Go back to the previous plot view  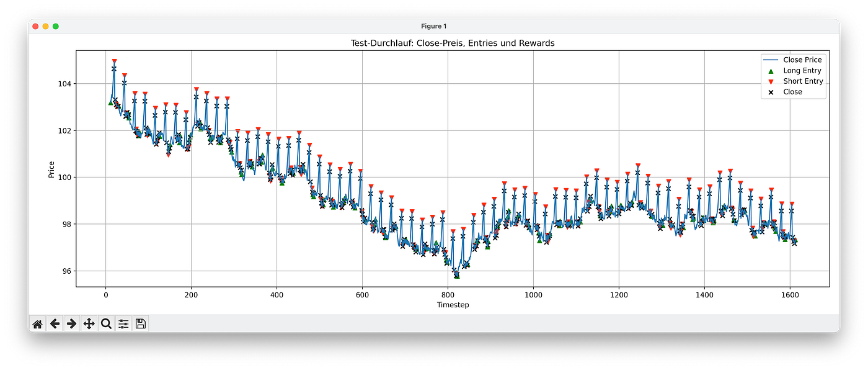55,323
